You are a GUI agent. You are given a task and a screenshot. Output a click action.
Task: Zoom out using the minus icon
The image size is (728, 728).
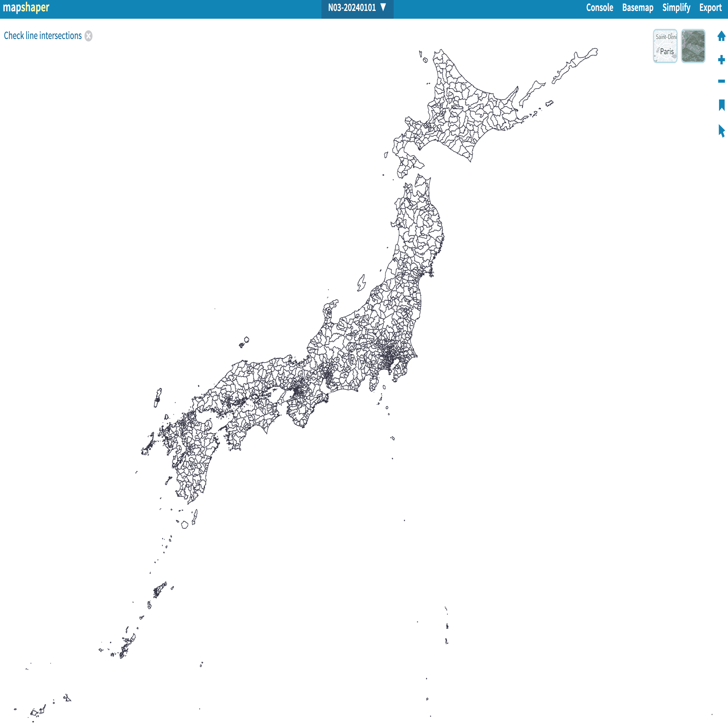(x=720, y=82)
